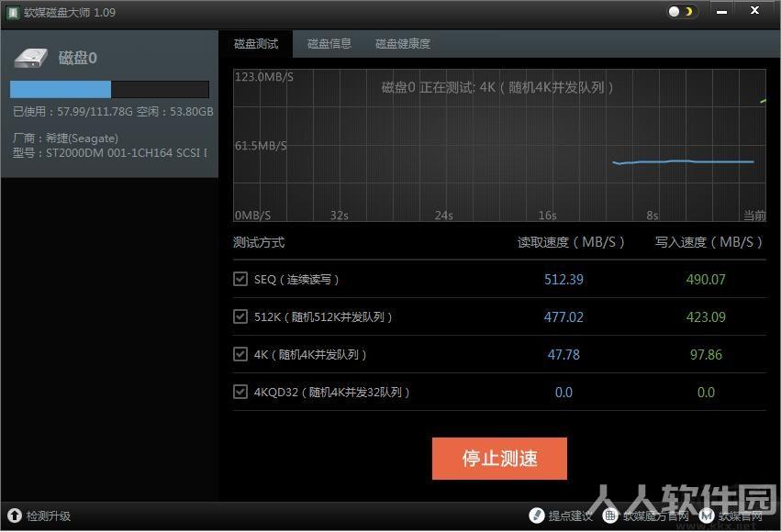This screenshot has width=781, height=532.
Task: Toggle the day/night theme switch
Action: click(x=682, y=11)
